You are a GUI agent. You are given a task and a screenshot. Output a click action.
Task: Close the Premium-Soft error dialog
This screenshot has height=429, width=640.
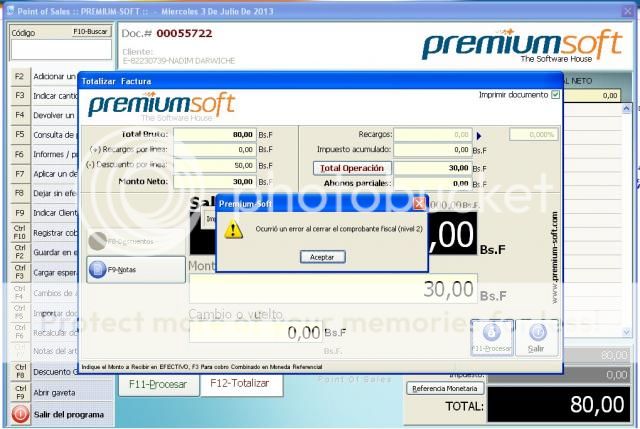coord(419,203)
